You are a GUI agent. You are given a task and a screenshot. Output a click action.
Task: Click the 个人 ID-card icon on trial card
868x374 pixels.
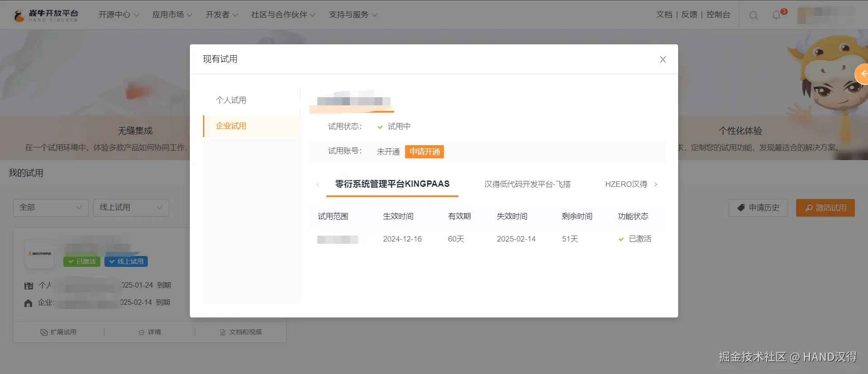28,285
